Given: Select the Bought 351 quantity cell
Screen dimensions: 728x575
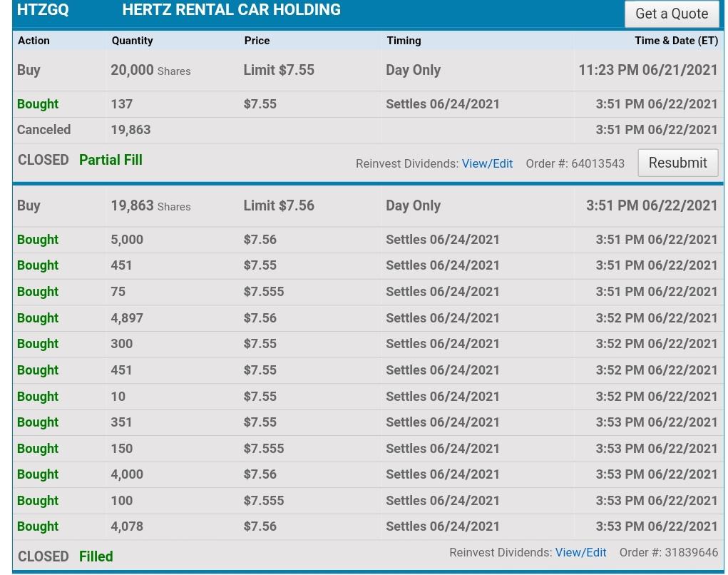Looking at the screenshot, I should point(121,422).
